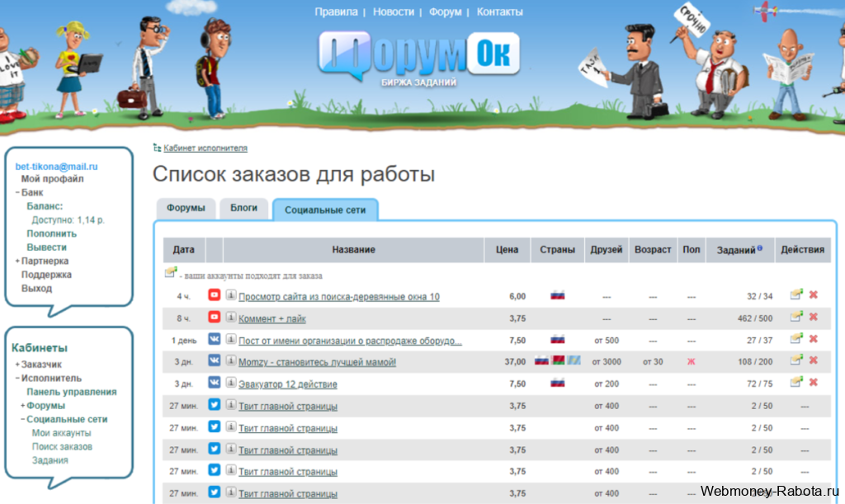Open the Контакты link in top navigation
Screen dimensions: 845x504
[x=499, y=12]
